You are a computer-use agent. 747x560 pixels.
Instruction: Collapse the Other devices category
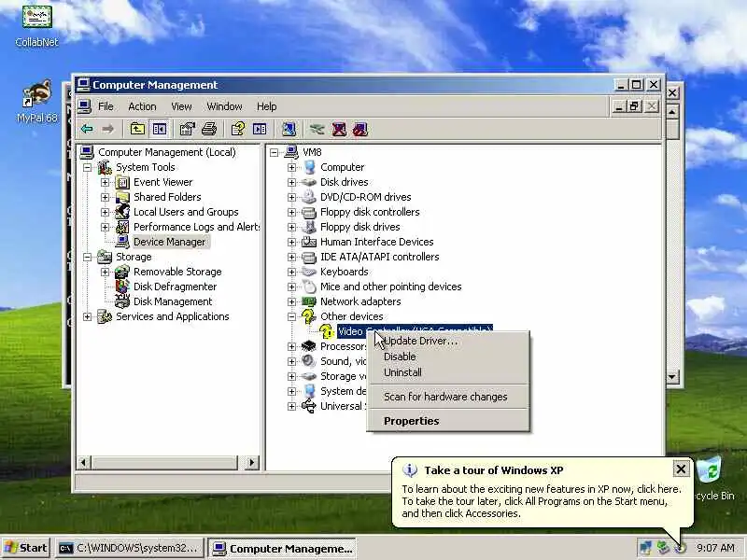(x=291, y=316)
